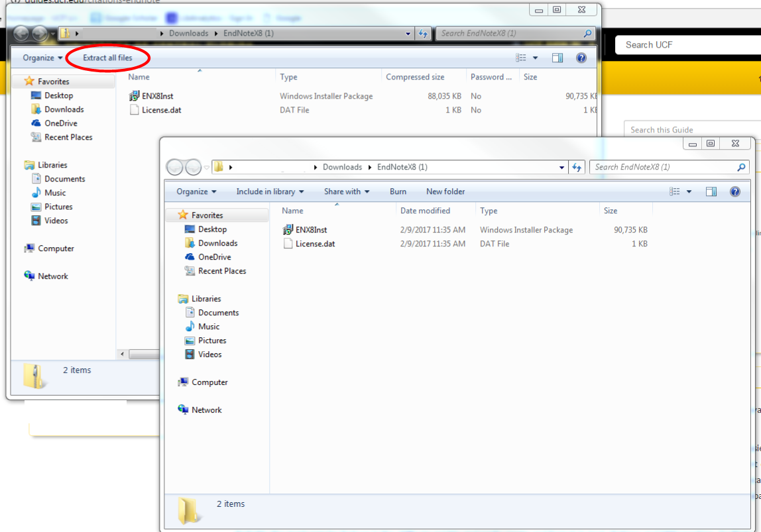Click Help icon in back zip window
Image resolution: width=761 pixels, height=532 pixels.
581,58
